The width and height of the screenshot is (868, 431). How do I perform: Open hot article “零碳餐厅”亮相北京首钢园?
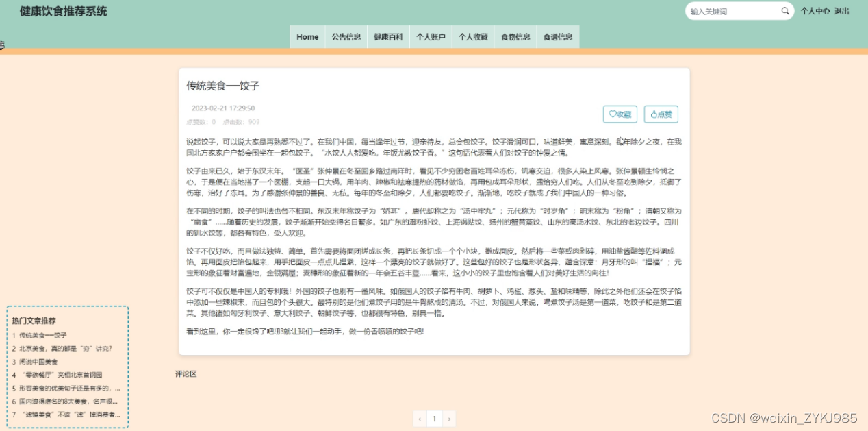click(x=60, y=375)
